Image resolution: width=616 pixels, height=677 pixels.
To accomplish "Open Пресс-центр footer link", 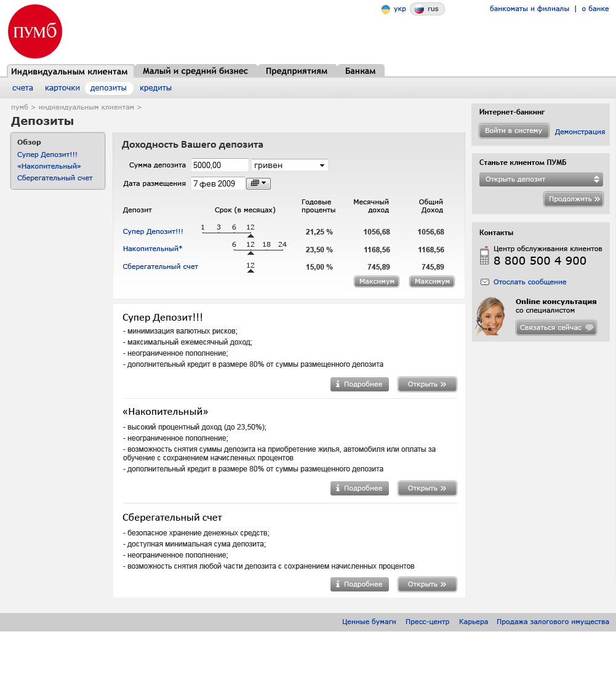I will pyautogui.click(x=427, y=622).
